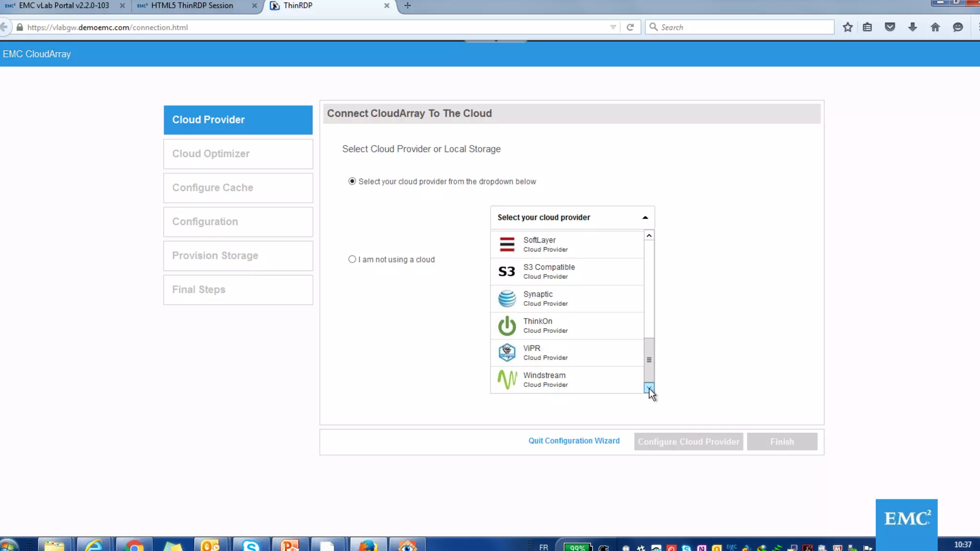Open the URL bar history dropdown arrow
The width and height of the screenshot is (980, 551).
tap(613, 27)
